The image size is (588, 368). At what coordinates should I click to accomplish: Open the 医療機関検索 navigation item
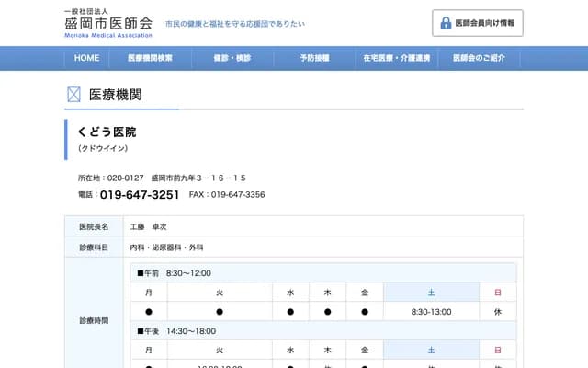coord(152,58)
